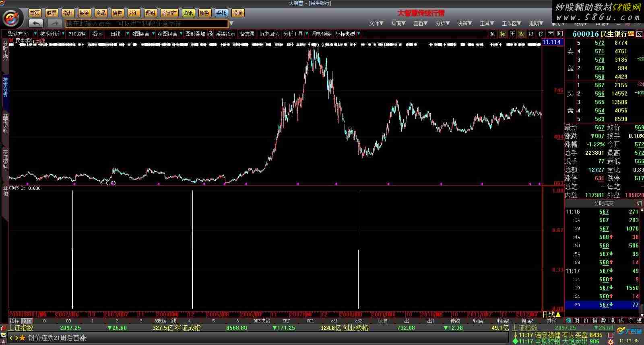The width and height of the screenshot is (644, 345).
Task: Show next news with right chevron
Action: tap(17, 338)
